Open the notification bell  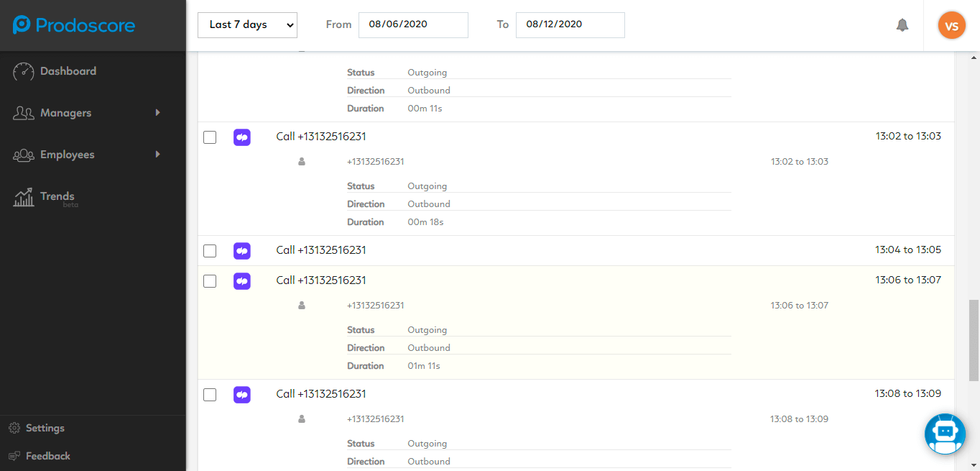[902, 24]
